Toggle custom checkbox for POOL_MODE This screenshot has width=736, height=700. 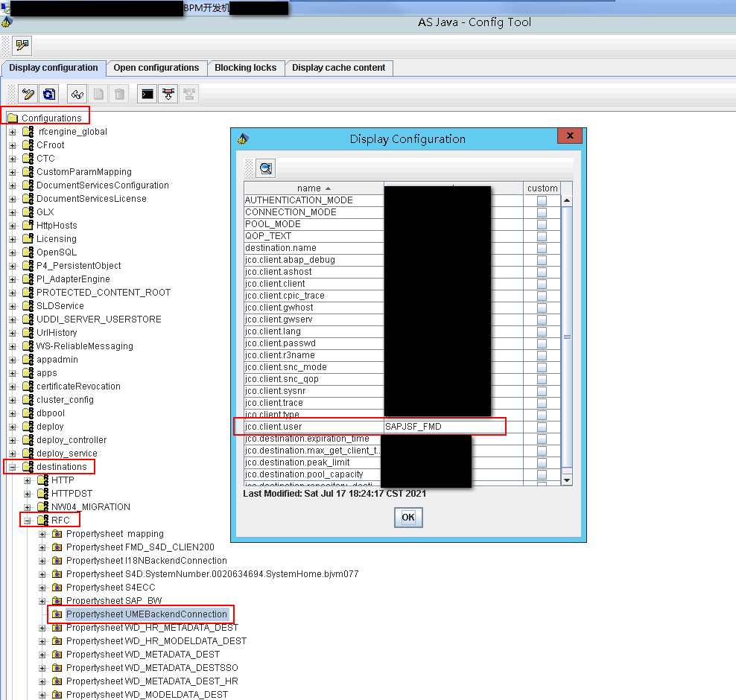(542, 224)
